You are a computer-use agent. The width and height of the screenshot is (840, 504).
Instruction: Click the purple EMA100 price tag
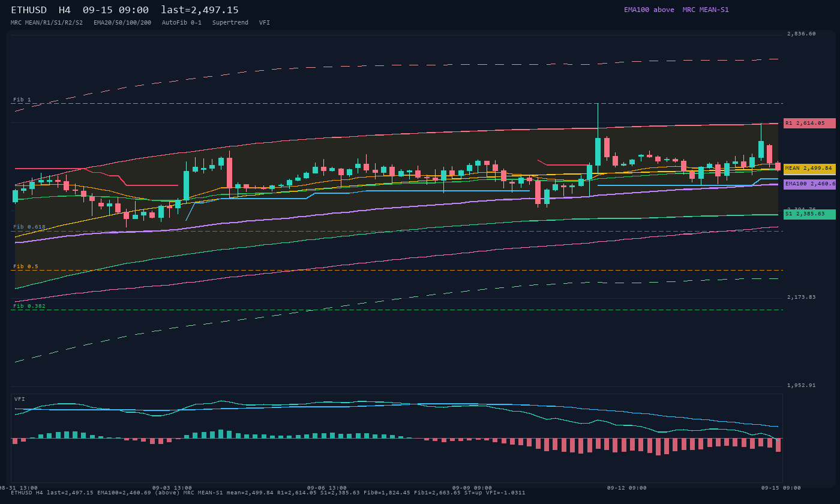point(809,184)
